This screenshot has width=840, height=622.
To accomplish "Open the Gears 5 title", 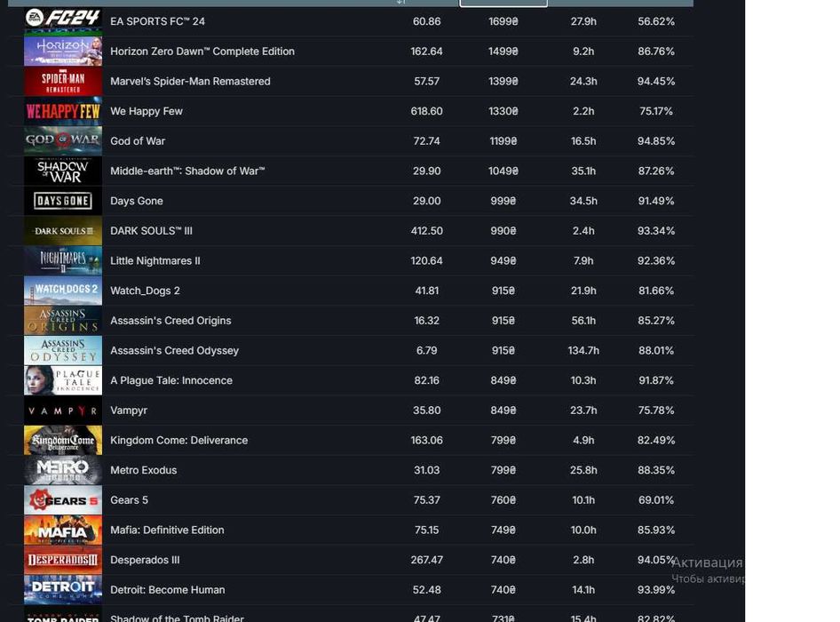I will click(x=129, y=500).
